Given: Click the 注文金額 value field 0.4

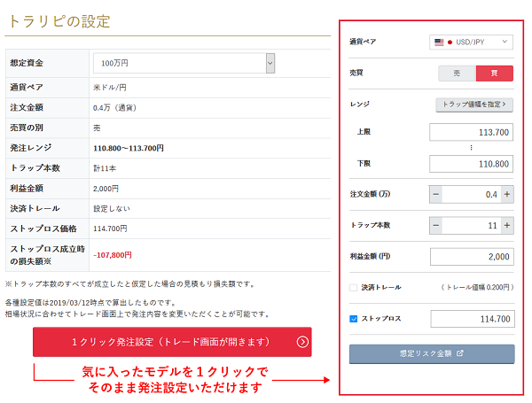Looking at the screenshot, I should coord(472,195).
